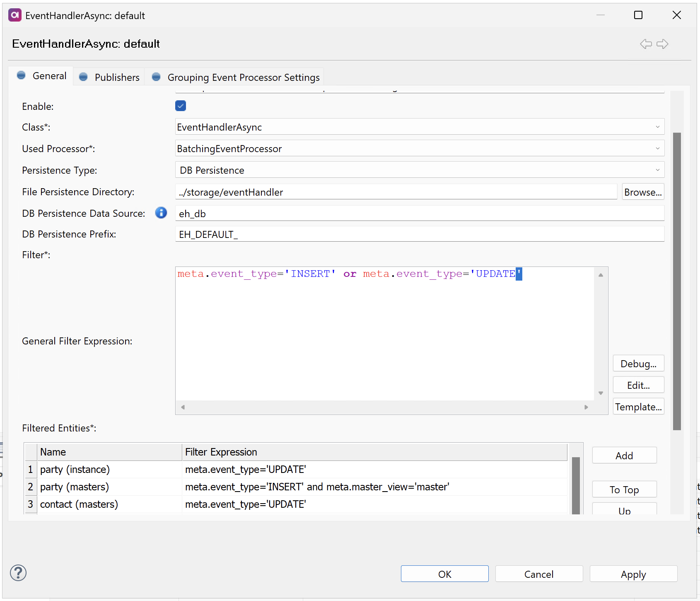The image size is (700, 601).
Task: Open the Class dropdown
Action: pyautogui.click(x=657, y=127)
